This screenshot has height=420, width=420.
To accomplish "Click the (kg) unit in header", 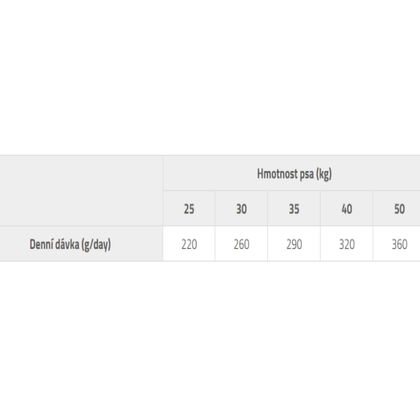I will (324, 174).
